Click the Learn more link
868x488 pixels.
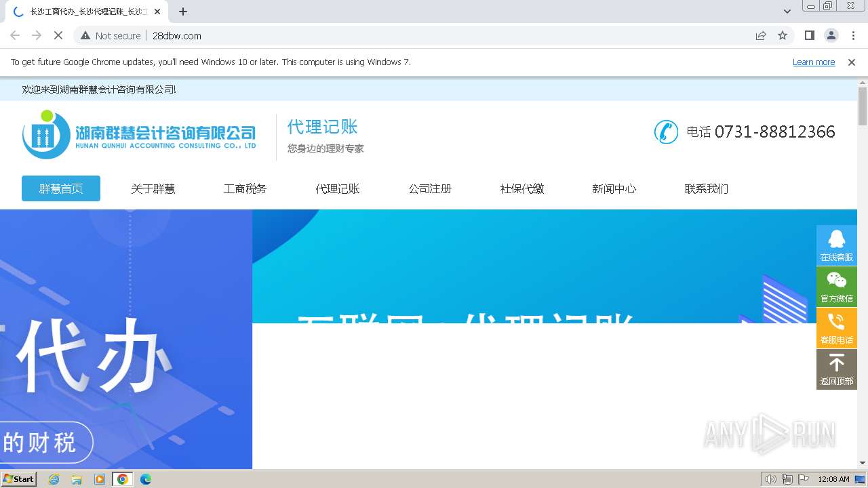point(814,62)
